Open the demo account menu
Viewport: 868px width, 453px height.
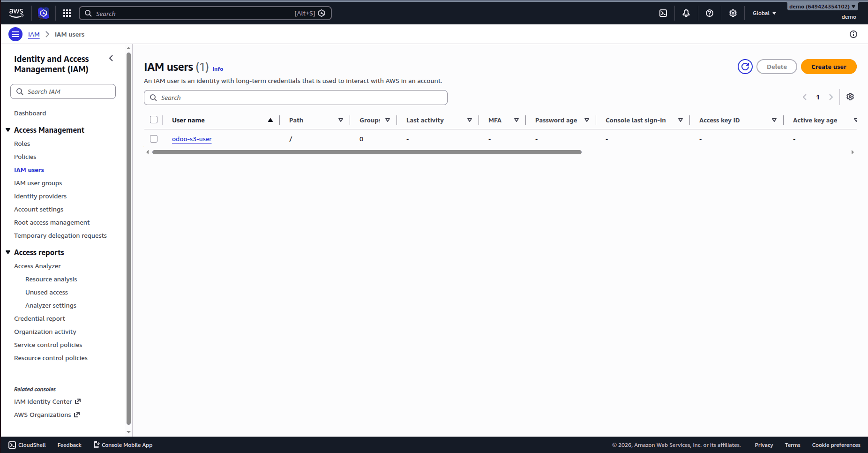823,7
